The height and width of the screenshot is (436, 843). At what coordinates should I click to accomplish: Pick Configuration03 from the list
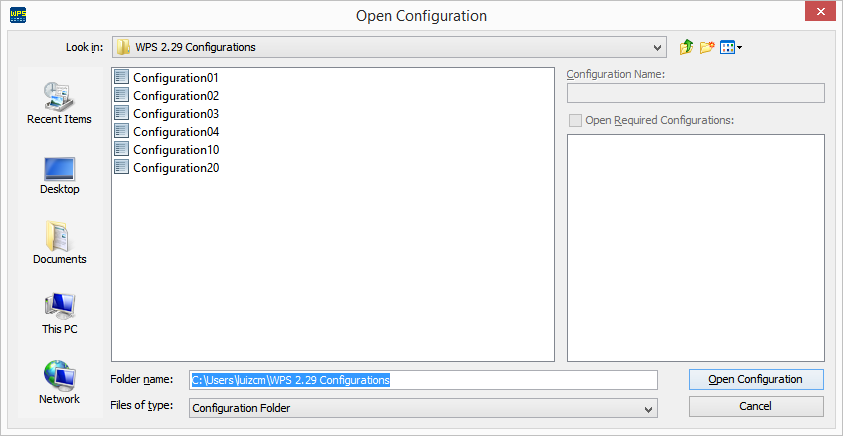[x=175, y=114]
